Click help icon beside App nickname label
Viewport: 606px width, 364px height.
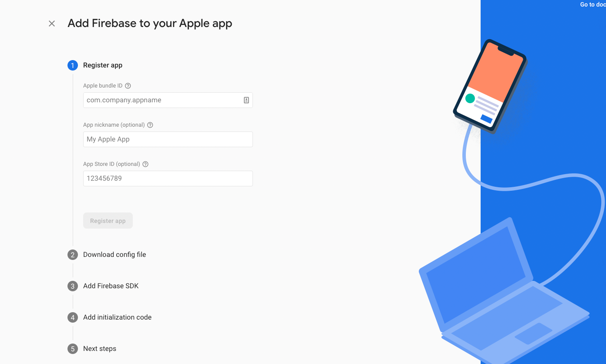pyautogui.click(x=150, y=125)
